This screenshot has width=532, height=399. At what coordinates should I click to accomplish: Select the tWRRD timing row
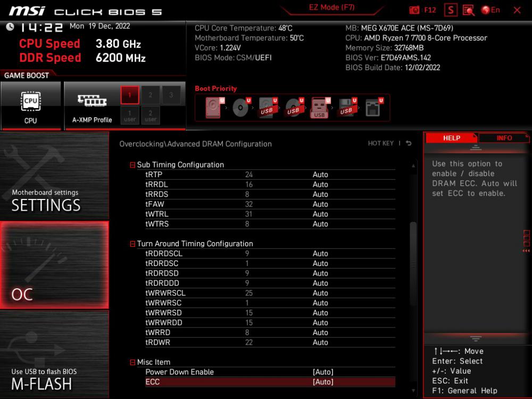point(270,332)
